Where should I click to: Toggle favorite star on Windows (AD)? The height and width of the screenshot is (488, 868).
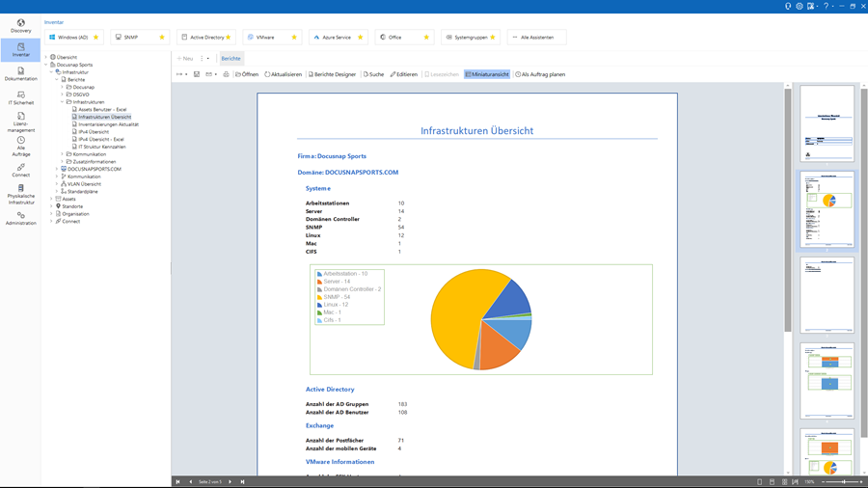tap(95, 38)
